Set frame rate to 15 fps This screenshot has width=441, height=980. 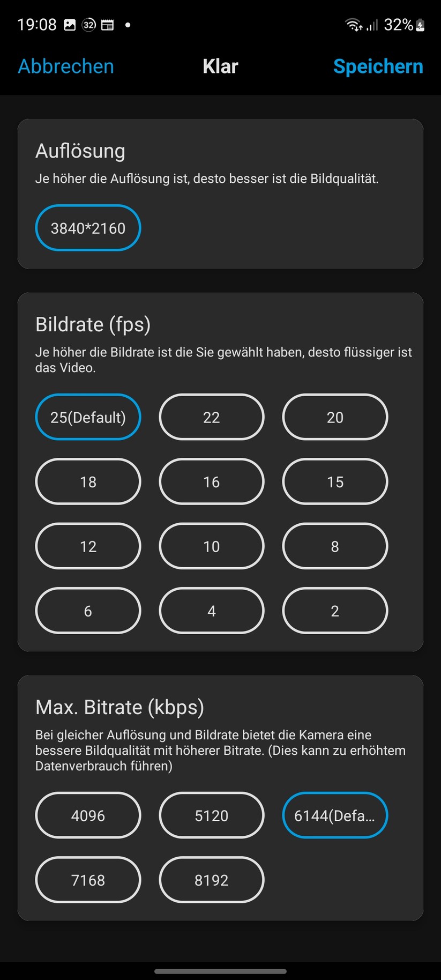coord(335,481)
